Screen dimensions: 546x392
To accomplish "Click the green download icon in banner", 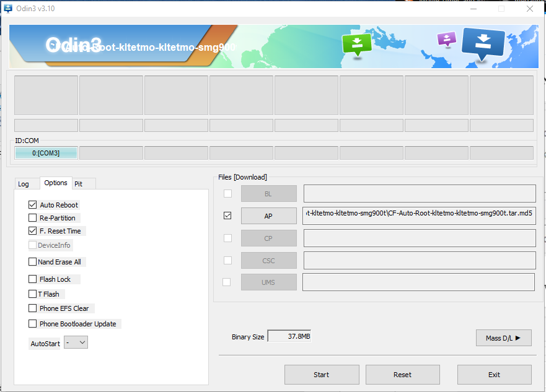I will pyautogui.click(x=356, y=46).
